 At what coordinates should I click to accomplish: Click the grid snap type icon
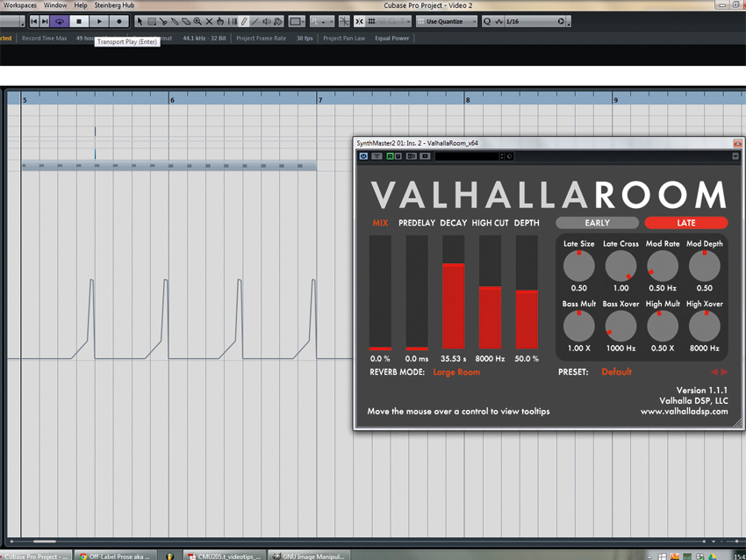tap(371, 21)
